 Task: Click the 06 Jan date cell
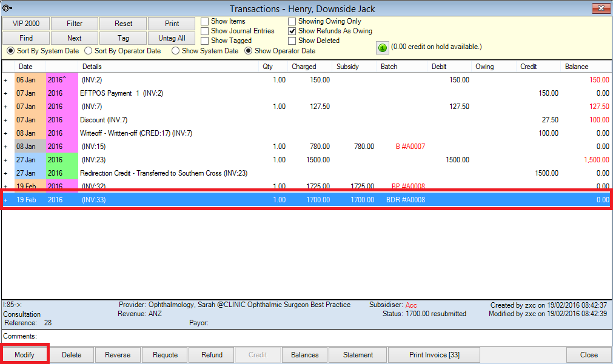(30, 80)
